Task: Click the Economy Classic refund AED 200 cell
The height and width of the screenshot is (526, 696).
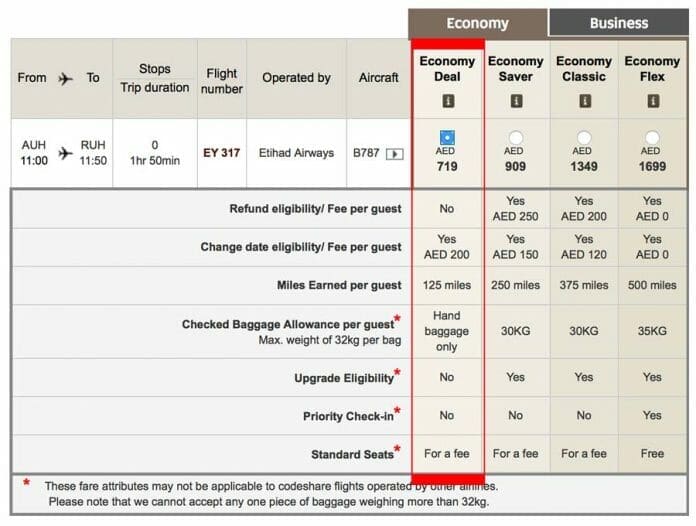Action: pos(584,209)
